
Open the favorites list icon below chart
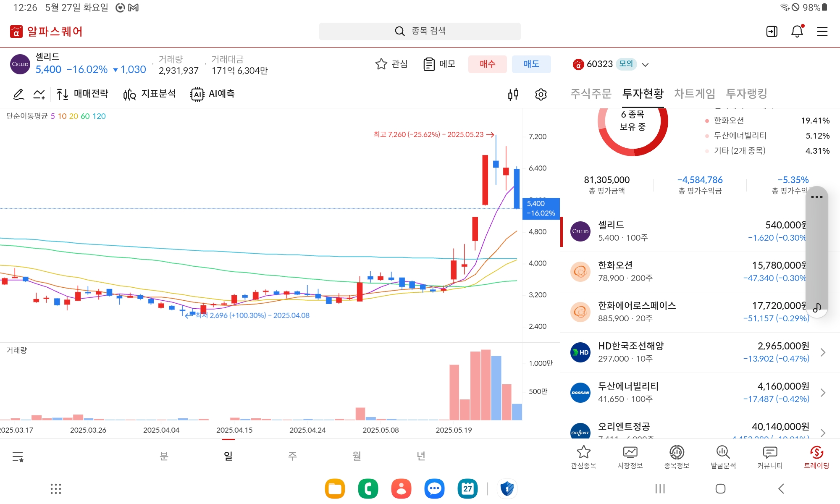tap(18, 456)
